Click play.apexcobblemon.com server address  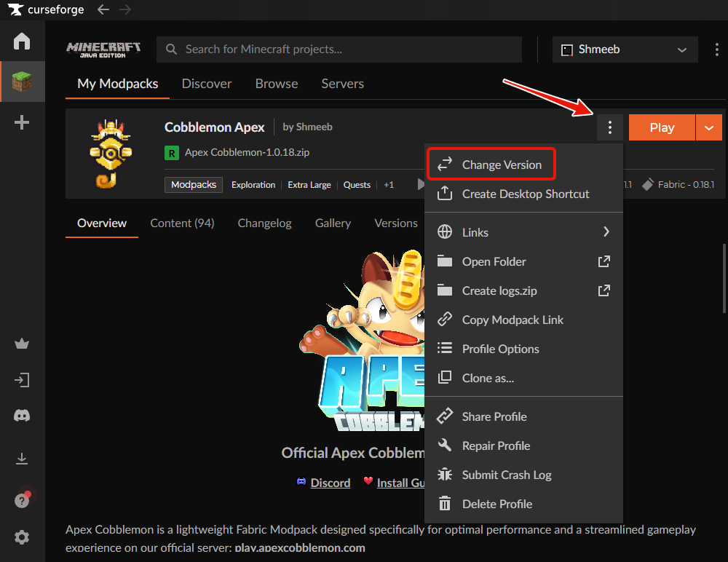300,548
